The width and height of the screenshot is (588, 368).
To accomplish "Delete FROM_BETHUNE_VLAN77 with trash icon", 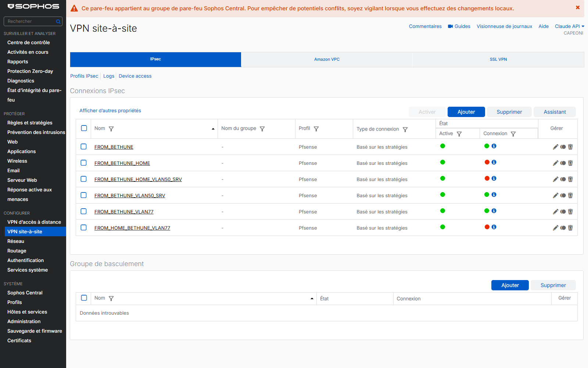I will pyautogui.click(x=570, y=212).
